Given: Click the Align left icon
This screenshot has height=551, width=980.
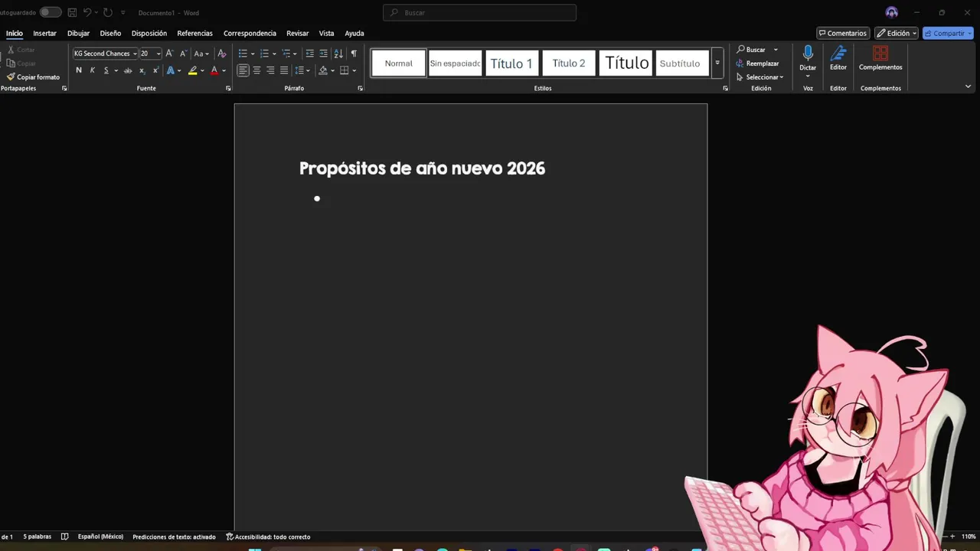Looking at the screenshot, I should (x=243, y=70).
